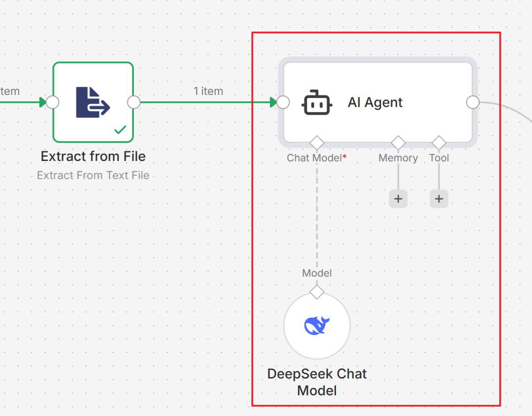The image size is (532, 416).
Task: Open the DeepSeek Chat Model whale icon
Action: click(x=317, y=325)
